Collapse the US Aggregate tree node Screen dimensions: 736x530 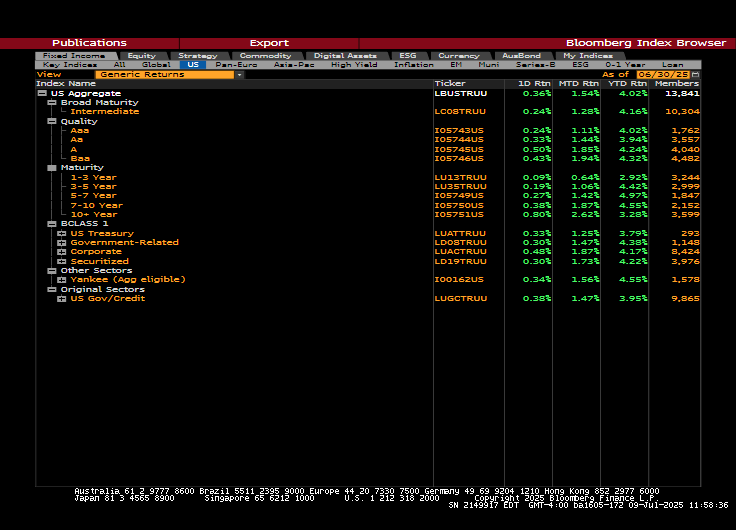[42, 93]
